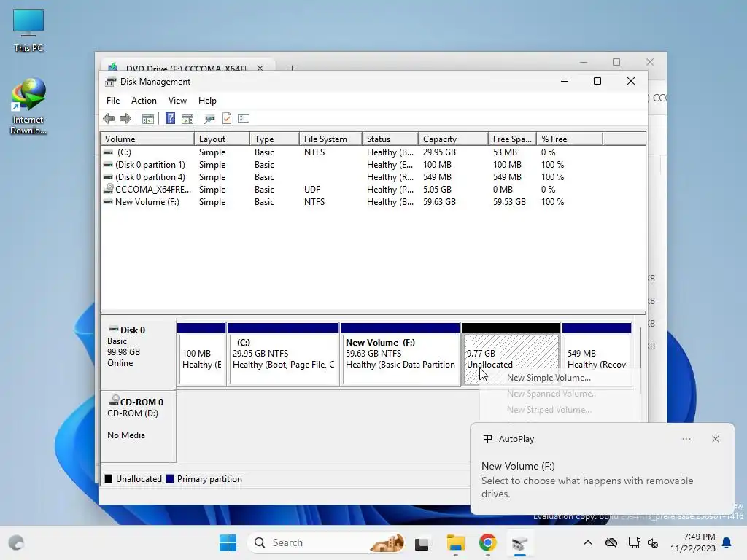Close the AutoPlay notification
747x560 pixels.
click(716, 439)
